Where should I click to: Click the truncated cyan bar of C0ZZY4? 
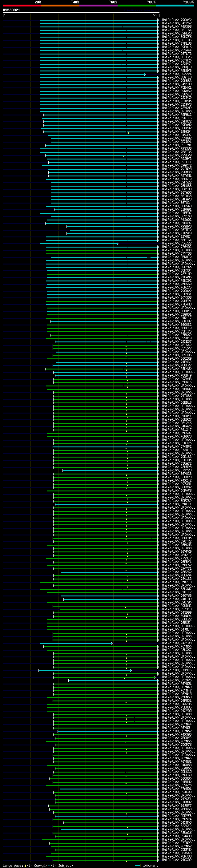click(x=93, y=74)
